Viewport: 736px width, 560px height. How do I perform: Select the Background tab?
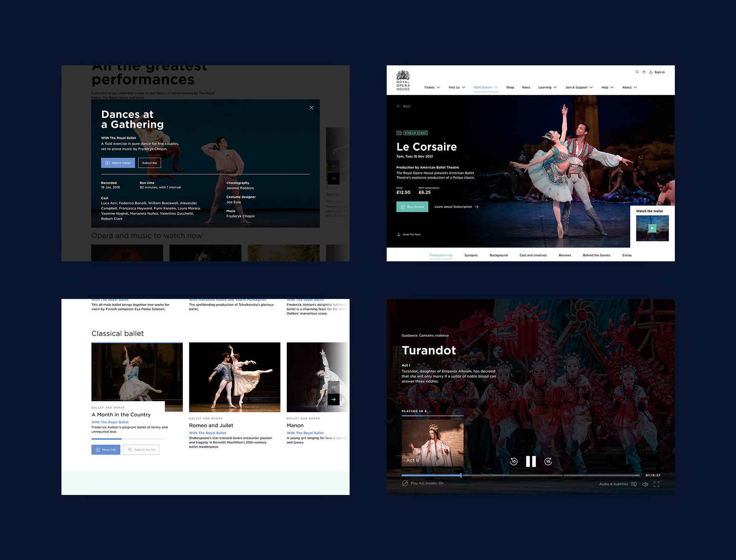[498, 255]
